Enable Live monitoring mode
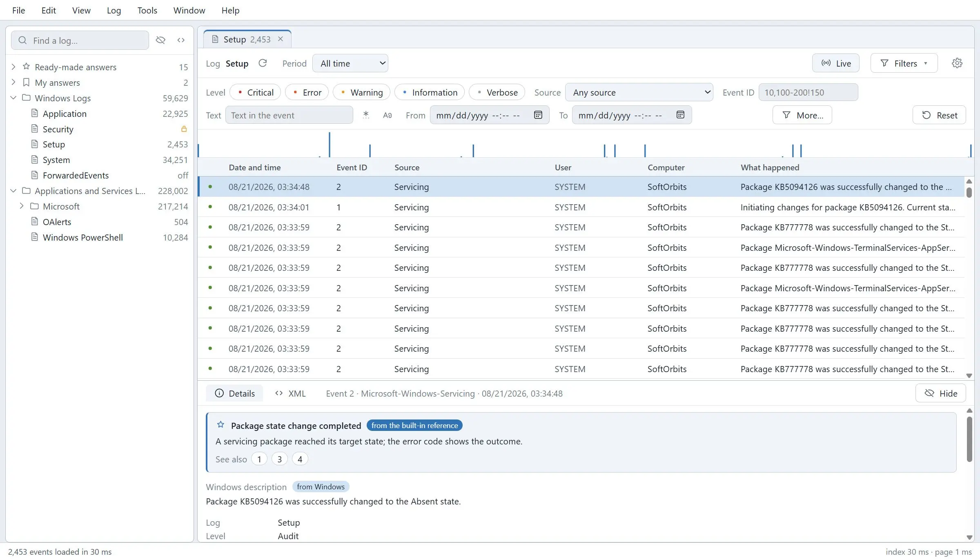The width and height of the screenshot is (980, 560). click(x=836, y=63)
